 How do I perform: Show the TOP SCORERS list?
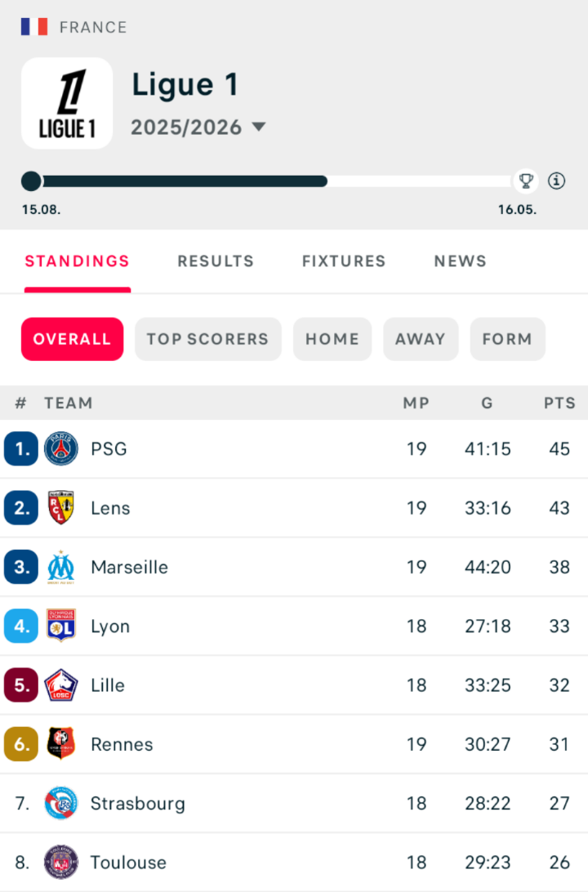point(207,339)
